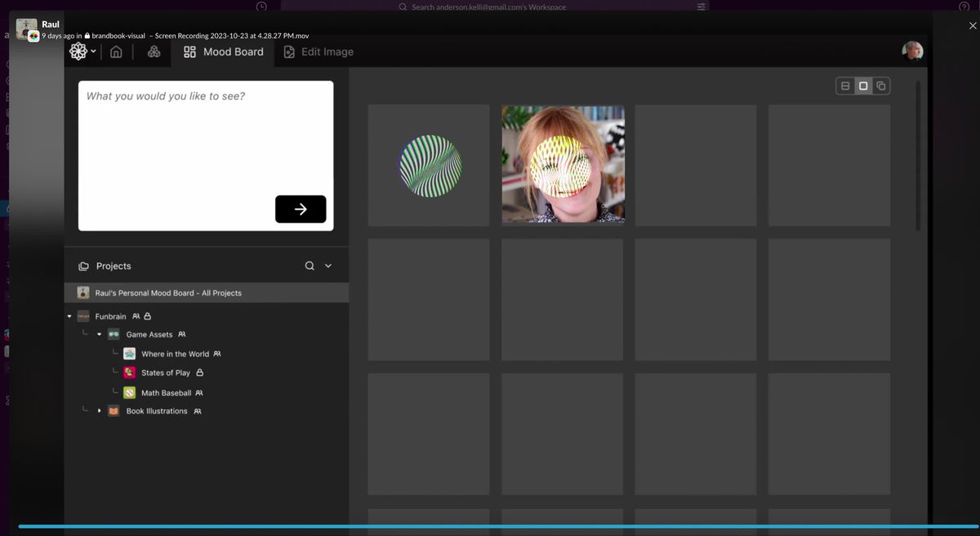Open the three-cubes assets icon

coord(154,51)
